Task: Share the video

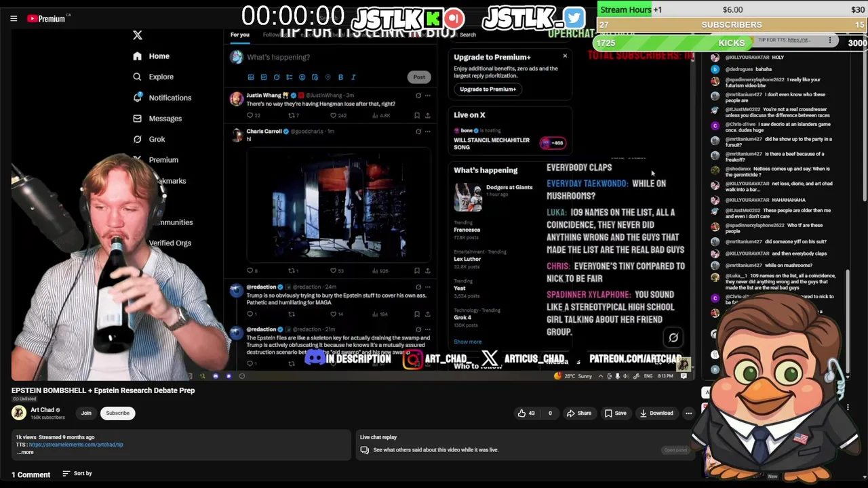Action: pyautogui.click(x=579, y=413)
